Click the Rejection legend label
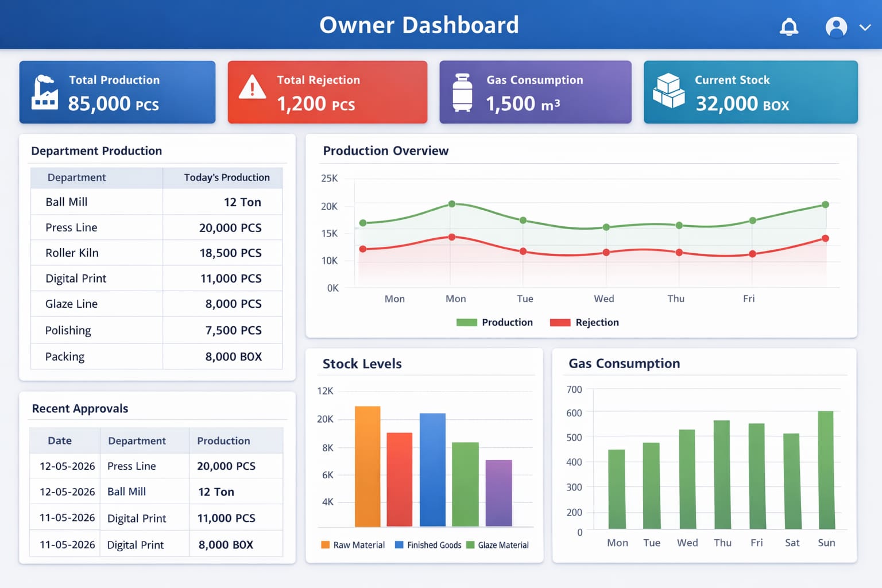 pos(597,322)
